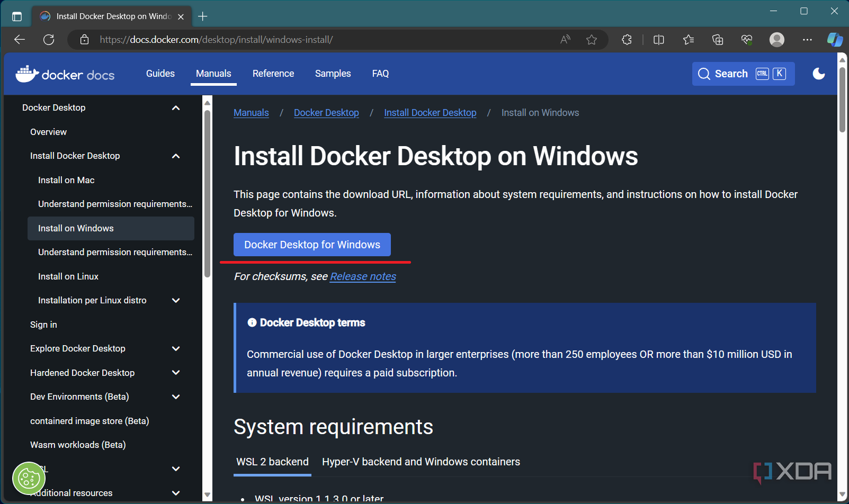Open Browser essentials heart icon

pos(747,40)
